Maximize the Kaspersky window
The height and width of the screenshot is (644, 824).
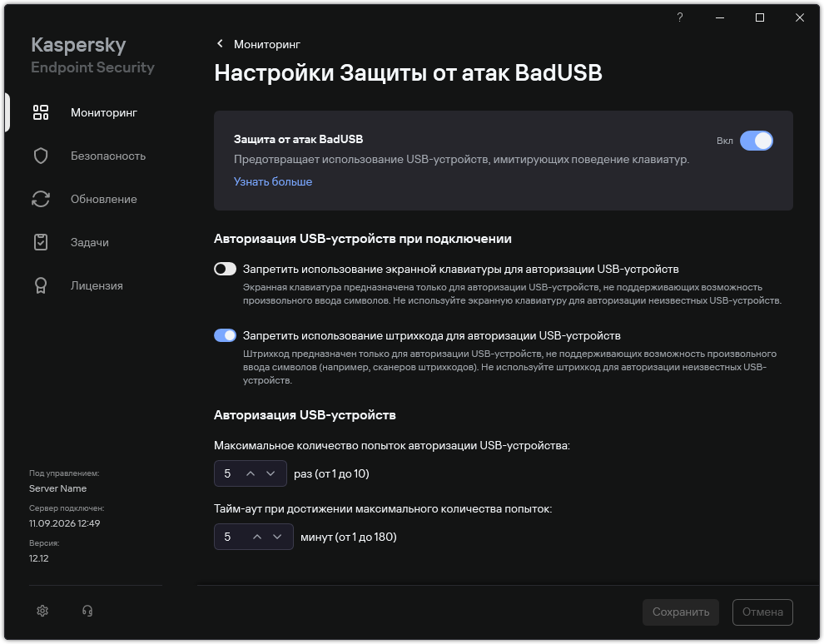tap(760, 17)
